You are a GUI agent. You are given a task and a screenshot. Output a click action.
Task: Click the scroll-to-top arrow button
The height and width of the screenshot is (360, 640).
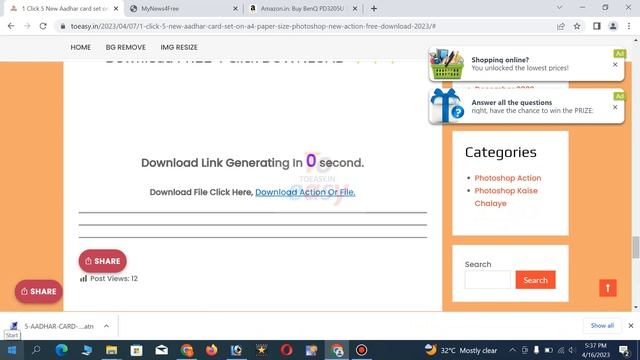pos(608,288)
